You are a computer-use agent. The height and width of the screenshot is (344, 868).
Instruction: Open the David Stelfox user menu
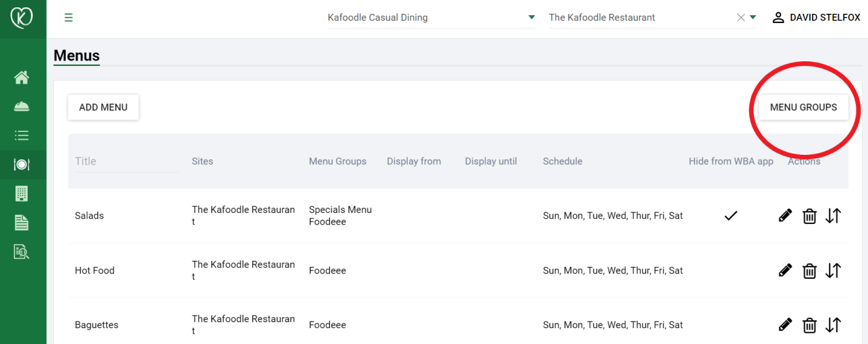tap(816, 18)
